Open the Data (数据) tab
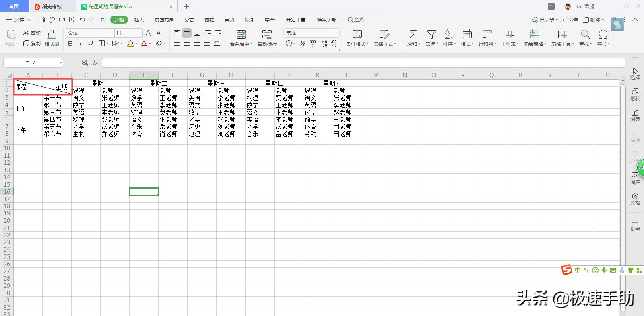This screenshot has width=644, height=316. [x=209, y=20]
